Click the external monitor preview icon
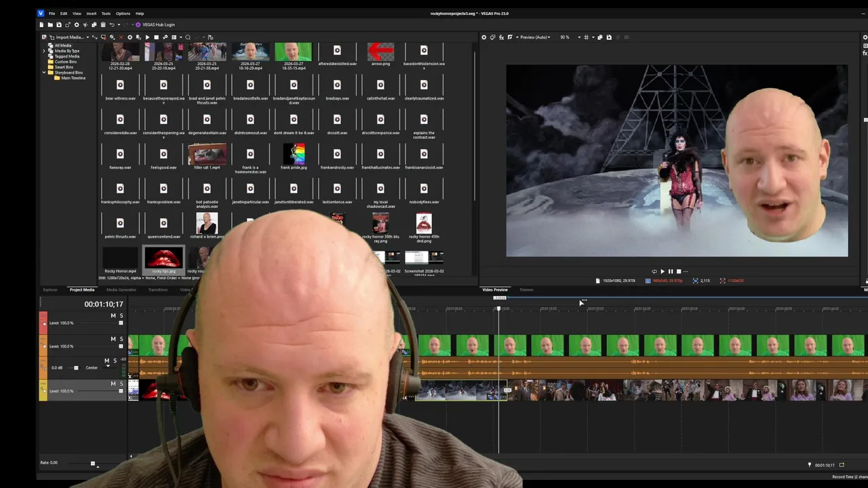The height and width of the screenshot is (488, 868). [493, 37]
